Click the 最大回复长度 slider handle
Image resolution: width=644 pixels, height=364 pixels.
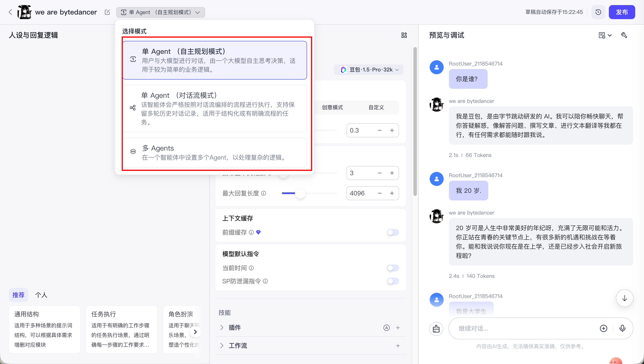300,193
